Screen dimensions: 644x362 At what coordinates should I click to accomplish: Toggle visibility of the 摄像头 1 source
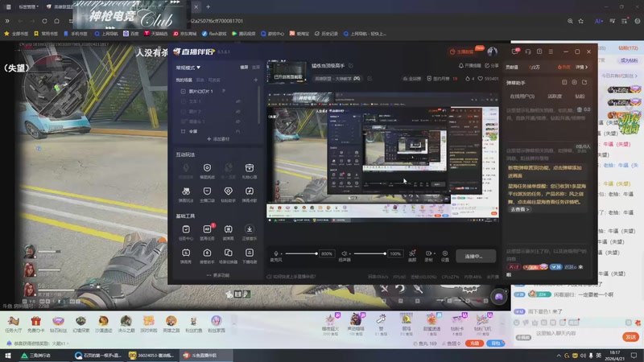(238, 121)
